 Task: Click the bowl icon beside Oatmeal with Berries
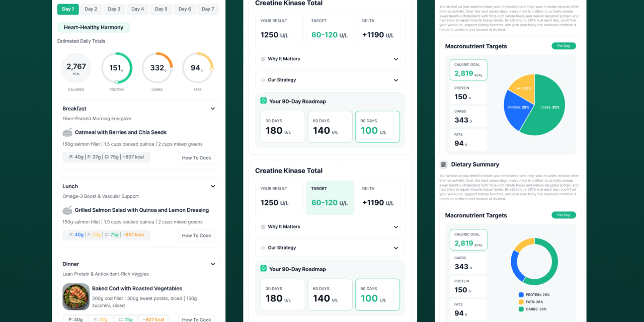67,132
